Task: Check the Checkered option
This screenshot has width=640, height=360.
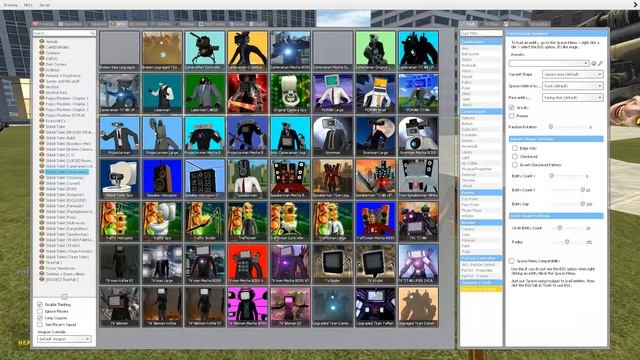Action: 515,156
